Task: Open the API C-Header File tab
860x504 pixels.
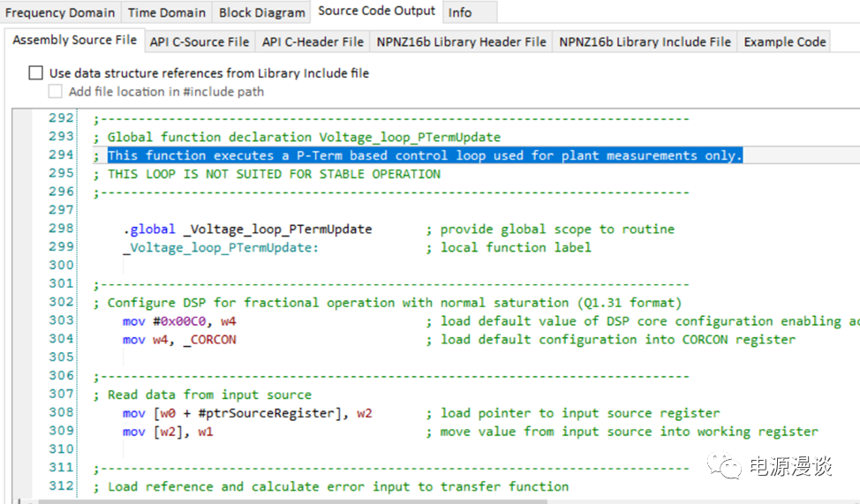Action: (313, 41)
